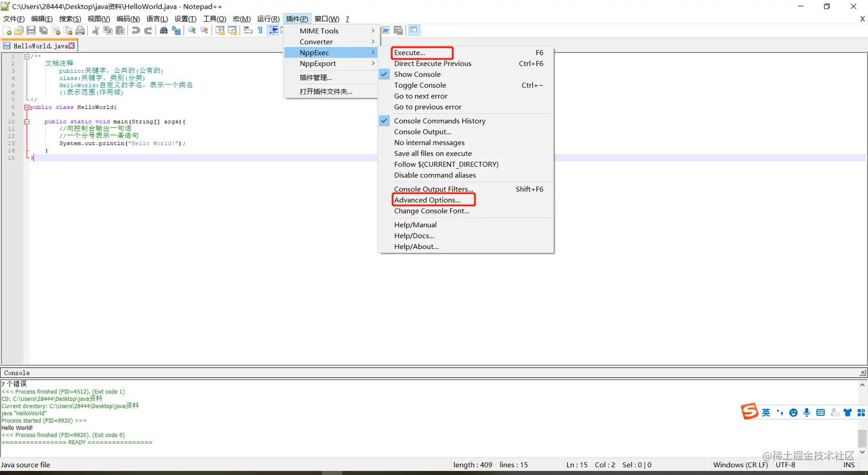Expand MIME Tools submenu
This screenshot has height=475, width=868.
click(331, 31)
